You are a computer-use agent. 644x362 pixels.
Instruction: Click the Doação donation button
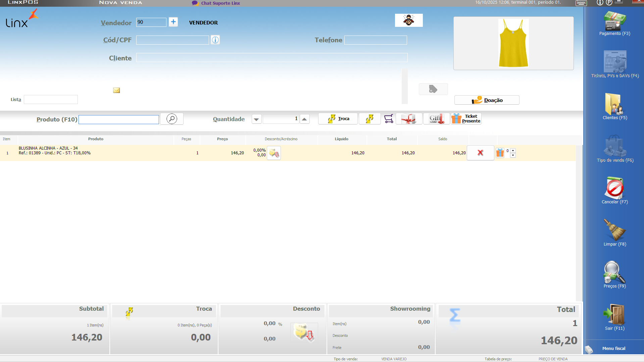(487, 100)
